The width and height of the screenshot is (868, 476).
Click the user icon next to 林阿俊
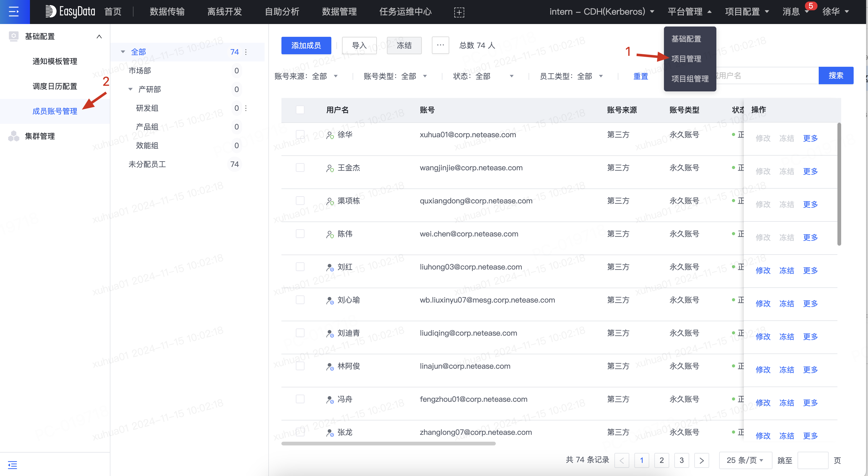click(x=330, y=366)
